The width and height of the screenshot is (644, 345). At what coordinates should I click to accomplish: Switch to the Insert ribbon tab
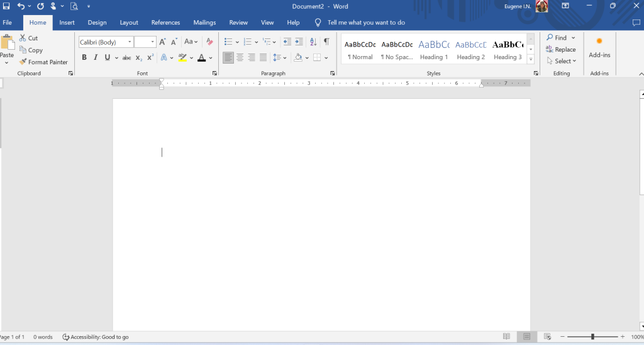pyautogui.click(x=67, y=23)
